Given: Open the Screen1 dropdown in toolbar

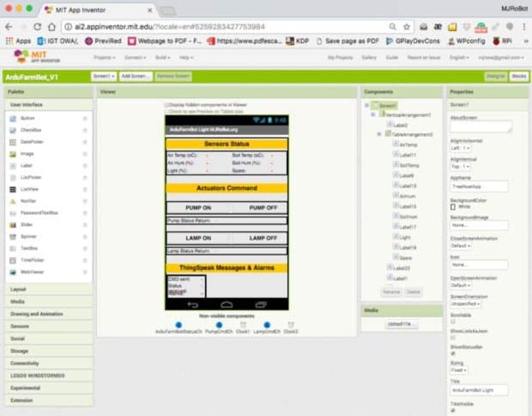Looking at the screenshot, I should click(103, 76).
